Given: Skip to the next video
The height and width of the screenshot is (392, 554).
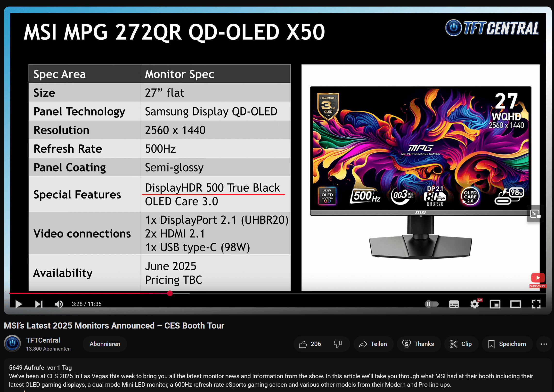Looking at the screenshot, I should 39,304.
